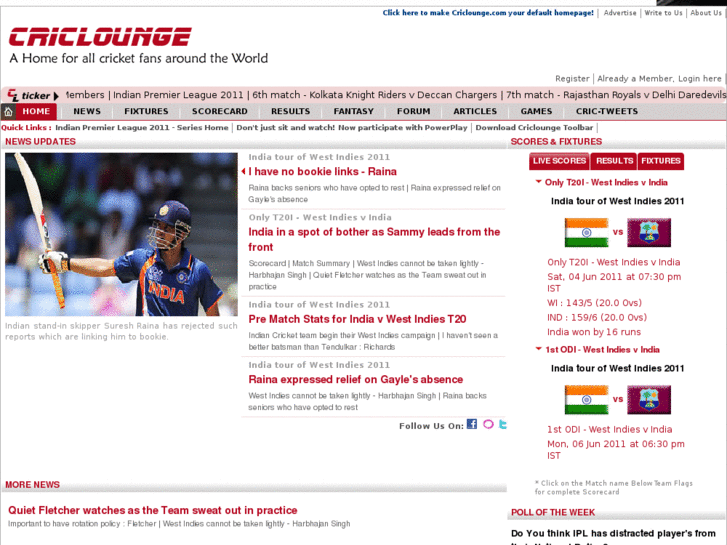Open the ARTICLES menu

point(475,111)
